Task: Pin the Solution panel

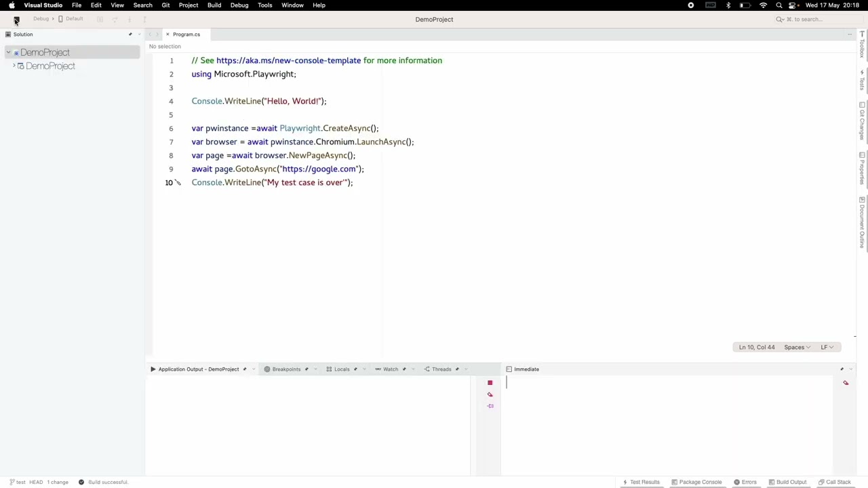Action: (130, 34)
